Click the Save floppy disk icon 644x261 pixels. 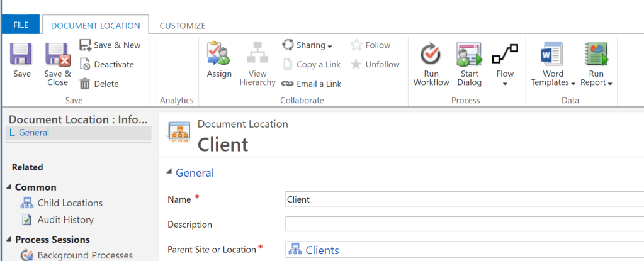click(x=21, y=54)
